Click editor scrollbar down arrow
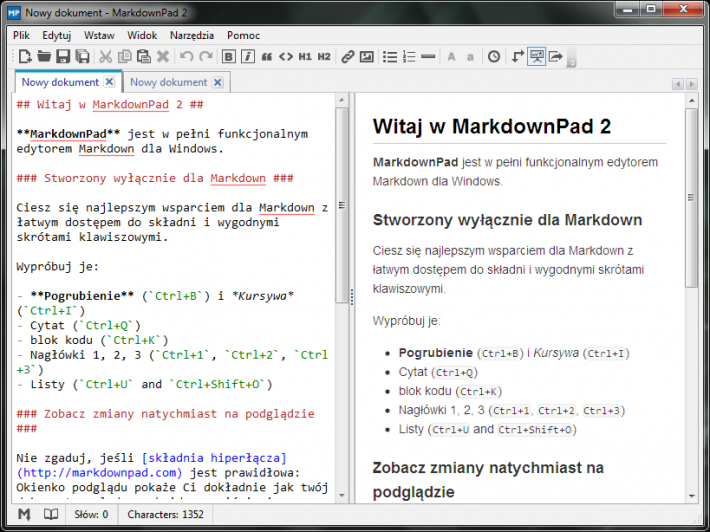The width and height of the screenshot is (710, 532). pos(341,496)
